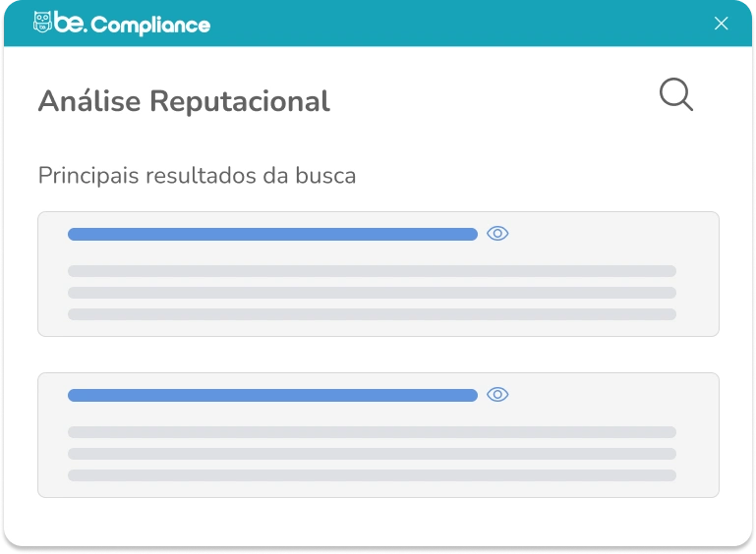Click the owl logo icon
The width and height of the screenshot is (756, 554).
point(42,23)
